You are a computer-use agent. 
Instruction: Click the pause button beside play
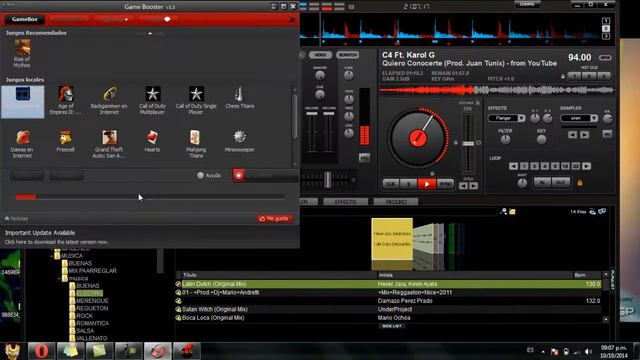click(409, 184)
